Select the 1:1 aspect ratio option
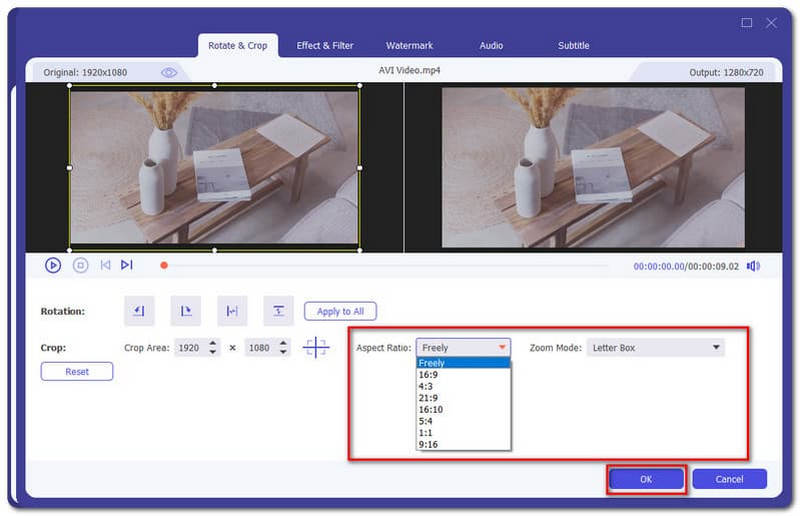 coord(428,433)
